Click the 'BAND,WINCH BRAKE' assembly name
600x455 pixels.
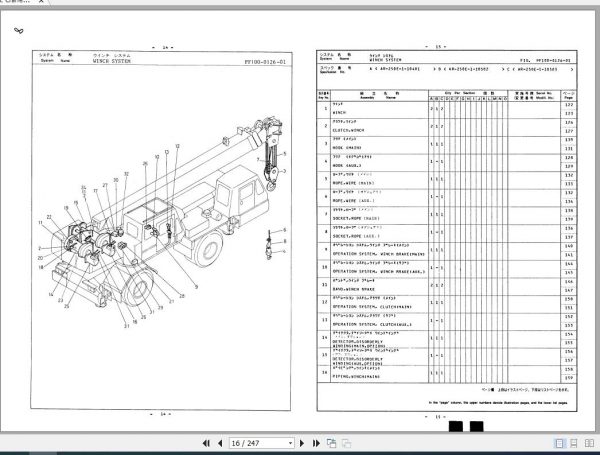354,289
